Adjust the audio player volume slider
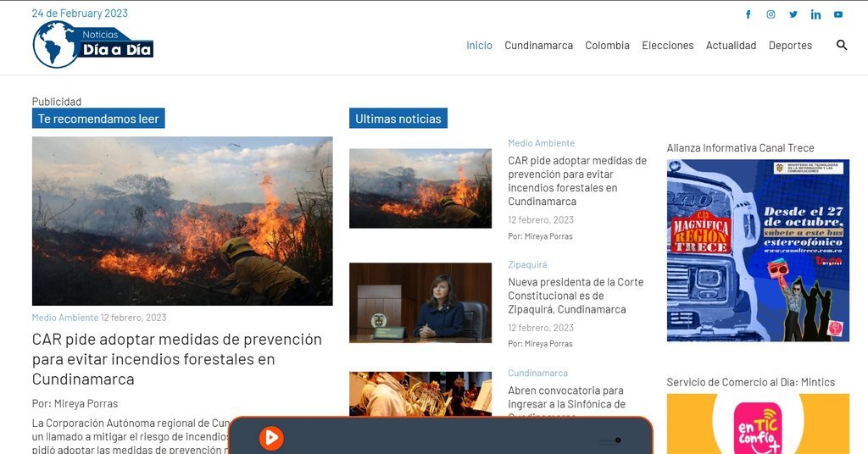 click(610, 440)
